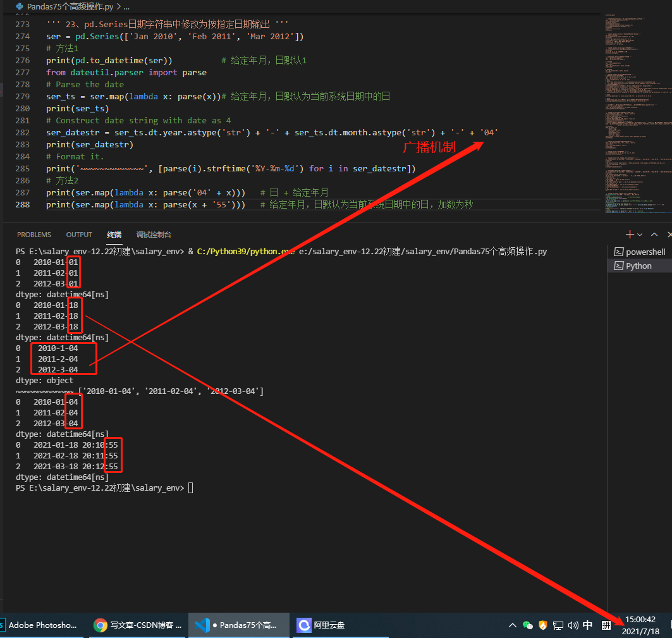Click the Python file icon in breadcrumb

(20, 6)
